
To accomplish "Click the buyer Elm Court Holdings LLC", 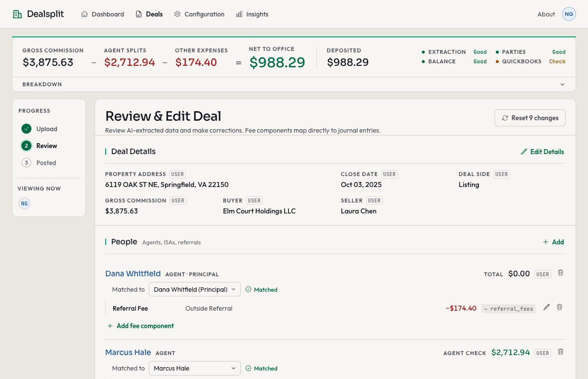I will click(259, 211).
